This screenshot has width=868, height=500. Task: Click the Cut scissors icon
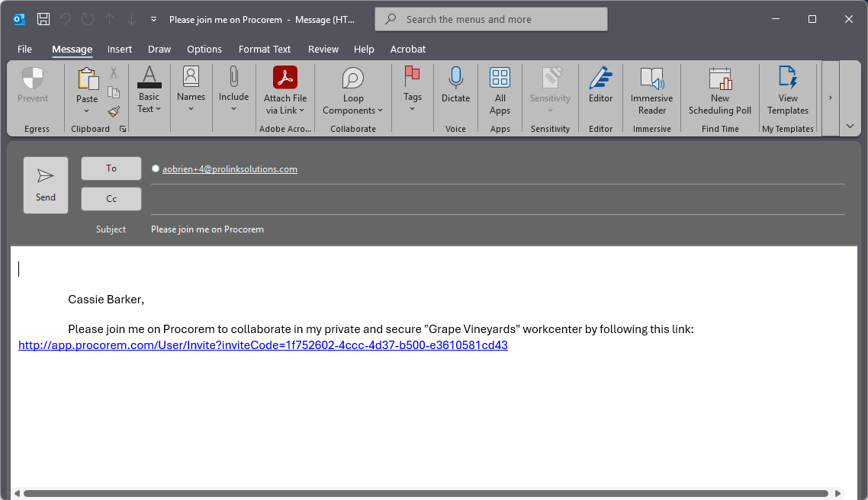(114, 73)
